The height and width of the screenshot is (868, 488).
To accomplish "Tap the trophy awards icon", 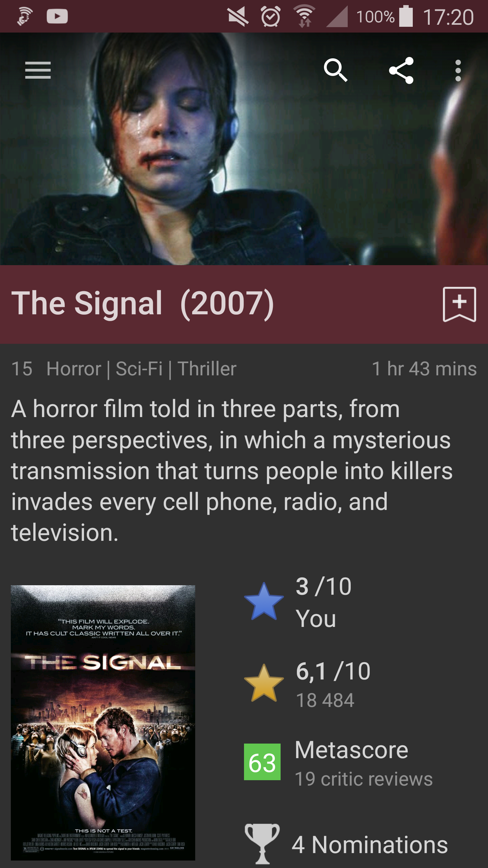I will coord(262,844).
